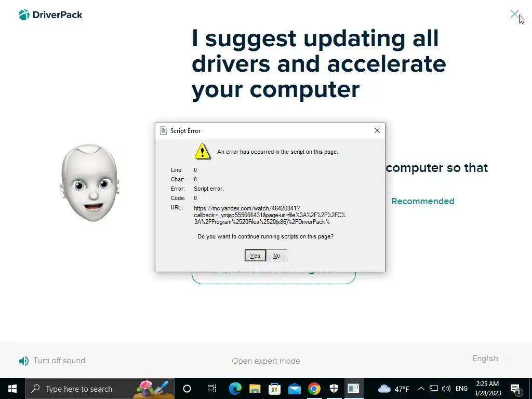Launch Microsoft Edge from taskbar

click(x=235, y=389)
